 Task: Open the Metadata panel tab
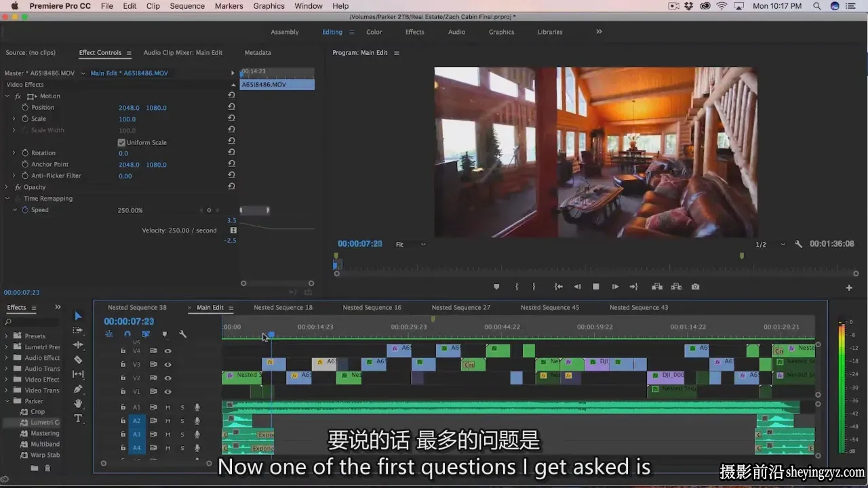[258, 52]
